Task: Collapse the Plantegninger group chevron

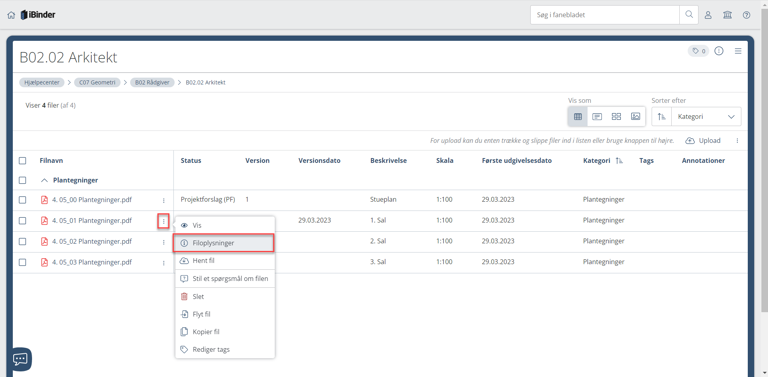Action: [x=44, y=180]
